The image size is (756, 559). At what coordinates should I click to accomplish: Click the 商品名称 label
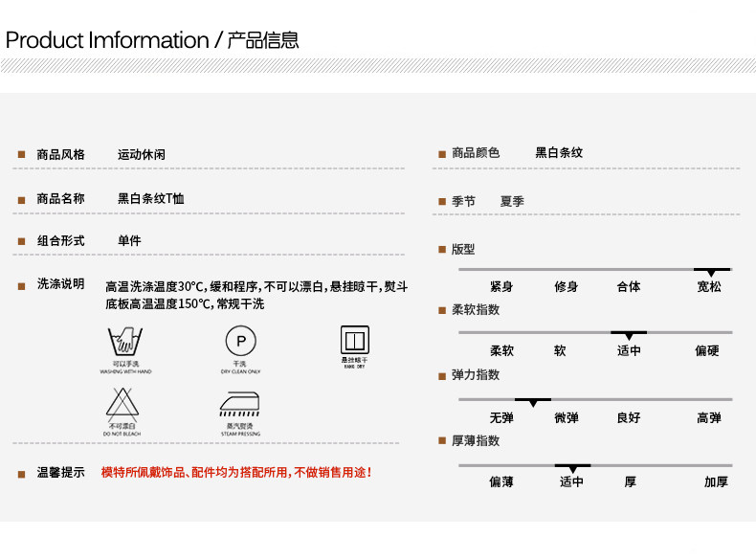(60, 198)
